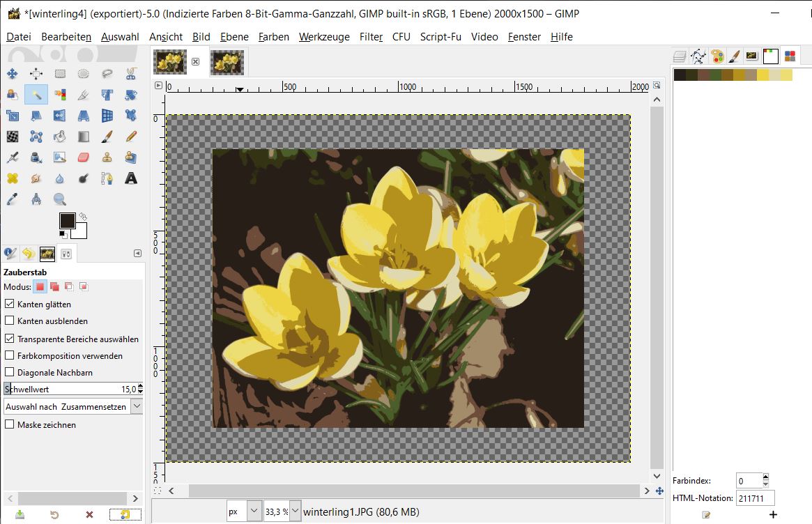Select the Dodge/Burn tool
This screenshot has width=812, height=524.
click(84, 178)
